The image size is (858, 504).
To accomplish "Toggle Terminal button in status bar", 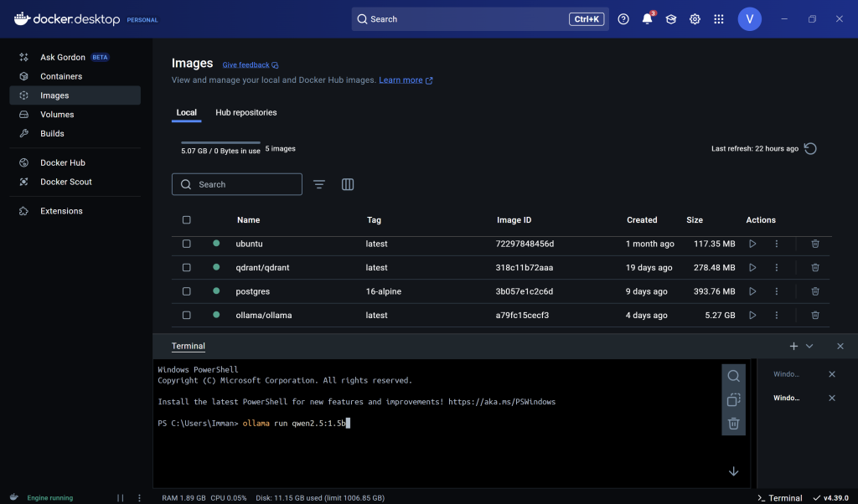I will click(x=780, y=498).
